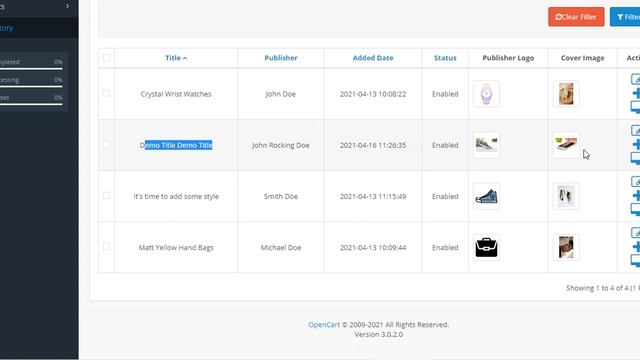Image resolution: width=640 pixels, height=360 pixels.
Task: Click the publisher name 'John Doe'
Action: (x=281, y=94)
